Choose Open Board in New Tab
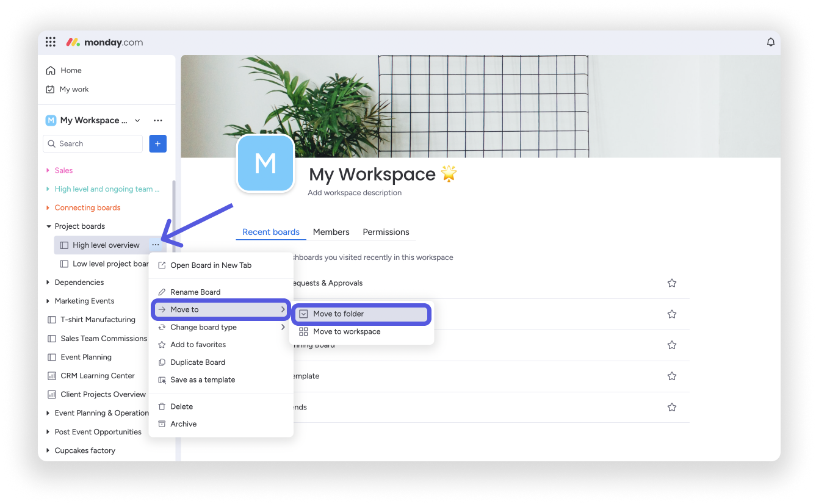816x504 pixels. coord(221,265)
